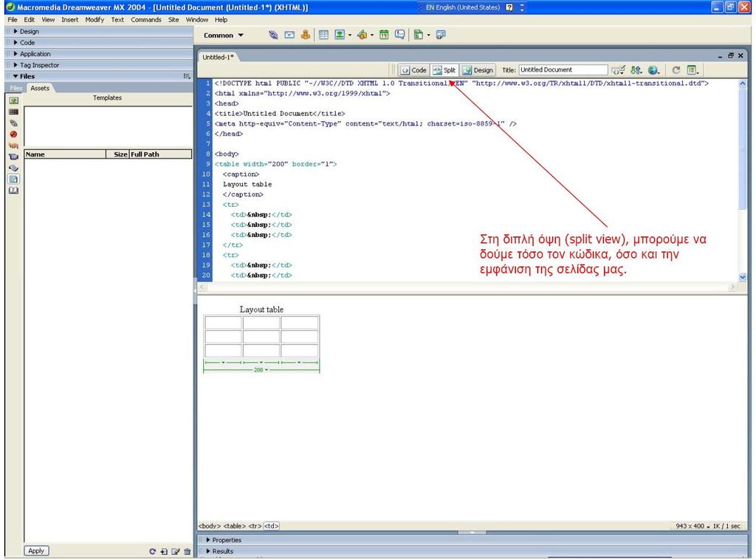Open the Commands menu
The image size is (756, 560).
146,20
